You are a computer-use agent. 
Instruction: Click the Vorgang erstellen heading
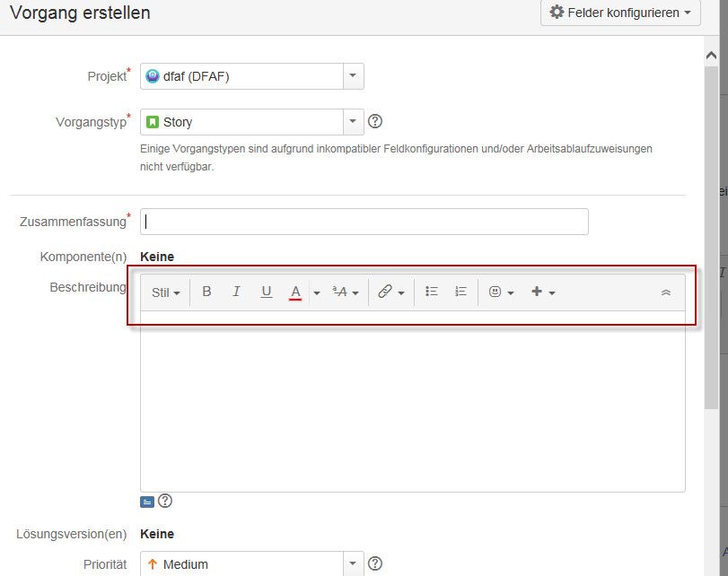[x=80, y=13]
